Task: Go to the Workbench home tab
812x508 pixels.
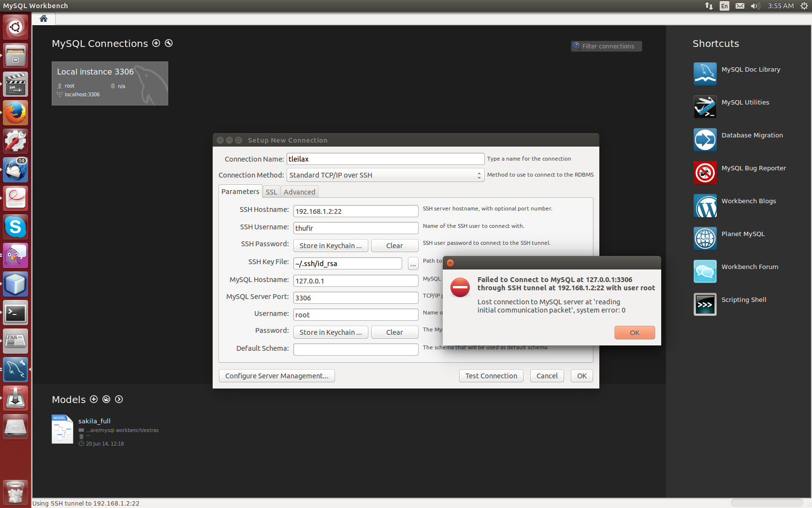Action: click(43, 18)
